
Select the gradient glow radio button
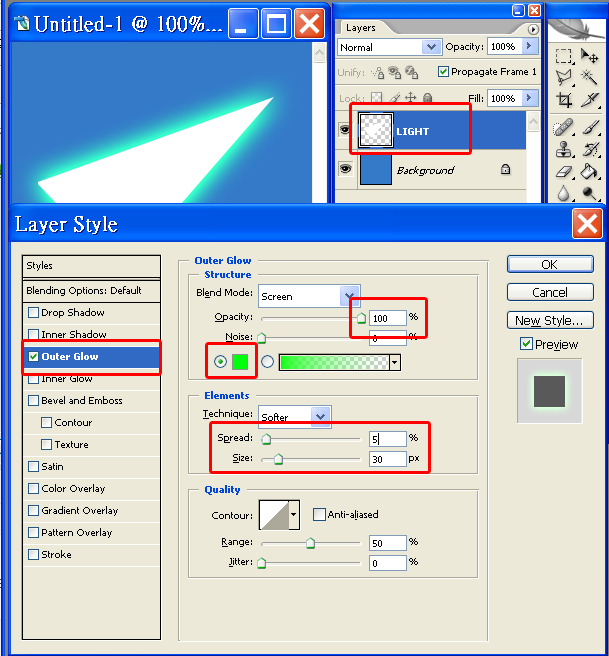pyautogui.click(x=268, y=361)
